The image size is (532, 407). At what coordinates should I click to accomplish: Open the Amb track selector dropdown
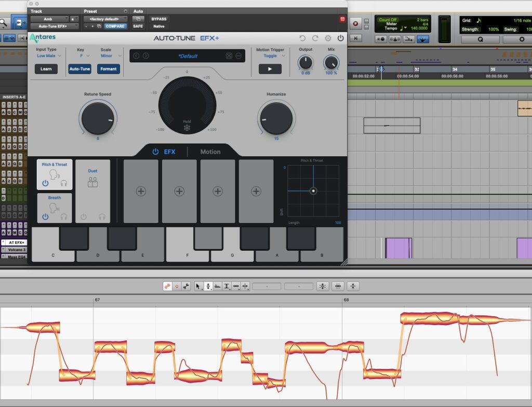click(x=49, y=19)
